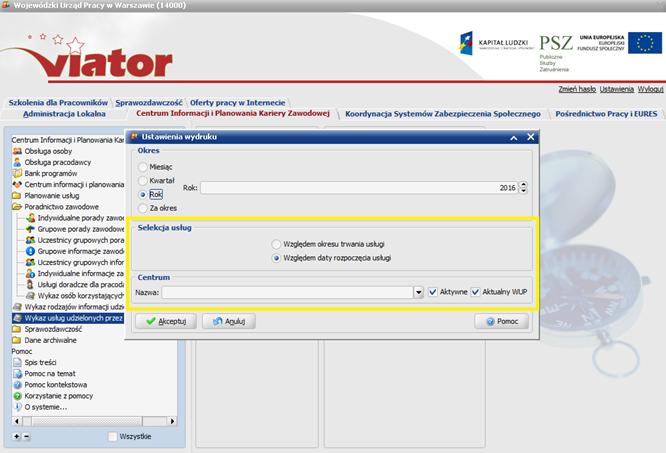This screenshot has height=453, width=666.
Task: Select the Miesiąc period radio button
Action: click(143, 167)
